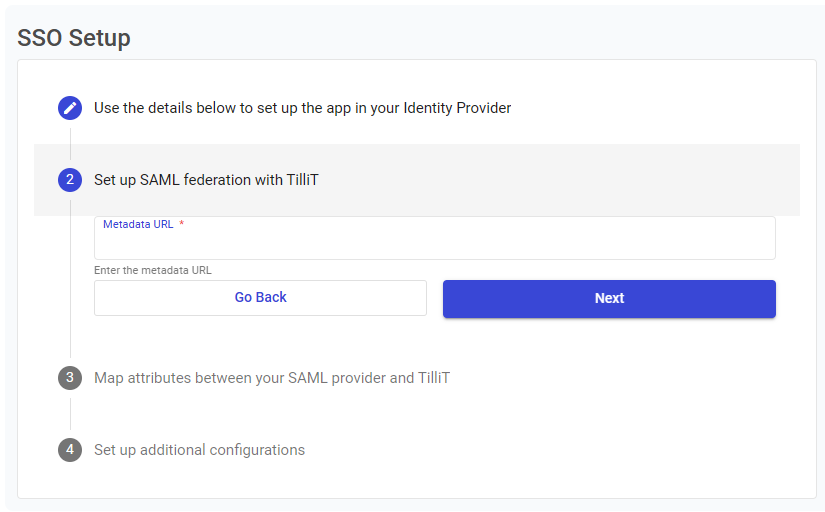Click the step 3 number circle
Image resolution: width=825 pixels, height=512 pixels.
click(70, 378)
